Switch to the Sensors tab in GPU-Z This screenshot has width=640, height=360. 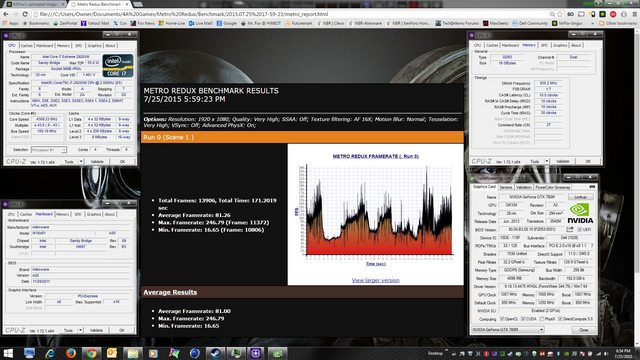[x=505, y=187]
